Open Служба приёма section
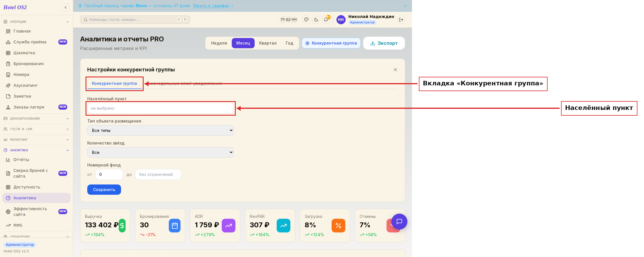This screenshot has height=257, width=644. coord(36,42)
